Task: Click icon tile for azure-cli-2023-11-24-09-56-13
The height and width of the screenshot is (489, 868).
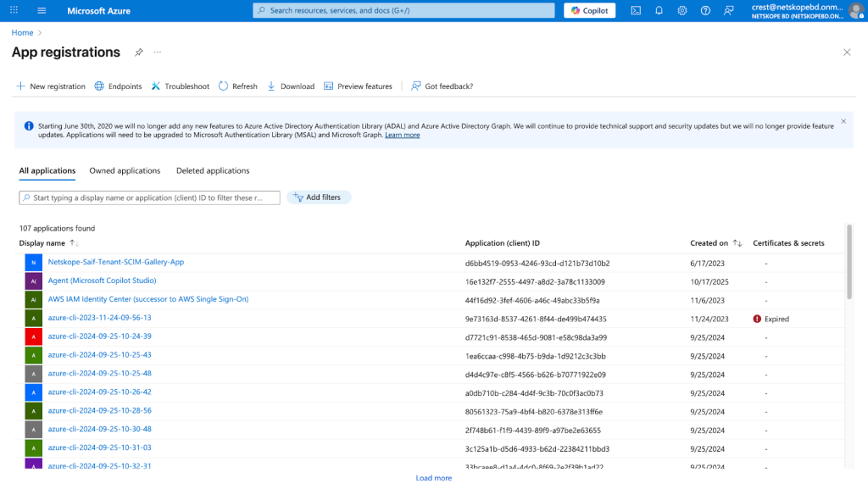Action: coord(33,318)
